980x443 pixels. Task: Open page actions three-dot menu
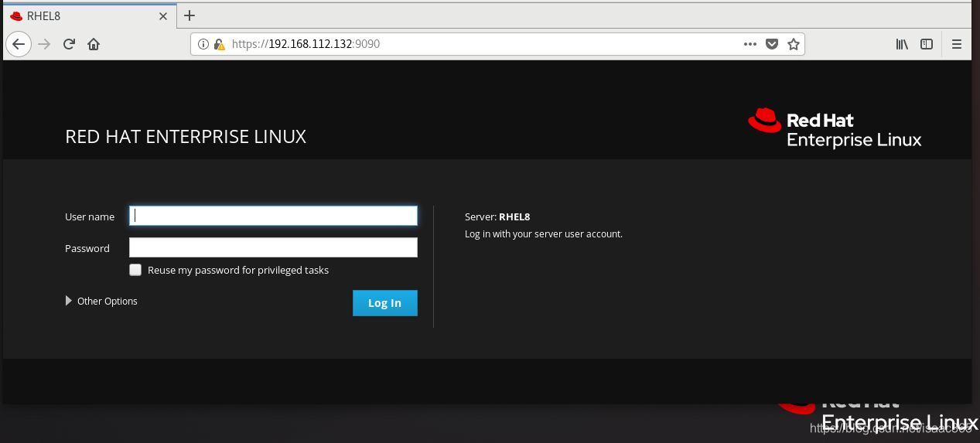[750, 44]
